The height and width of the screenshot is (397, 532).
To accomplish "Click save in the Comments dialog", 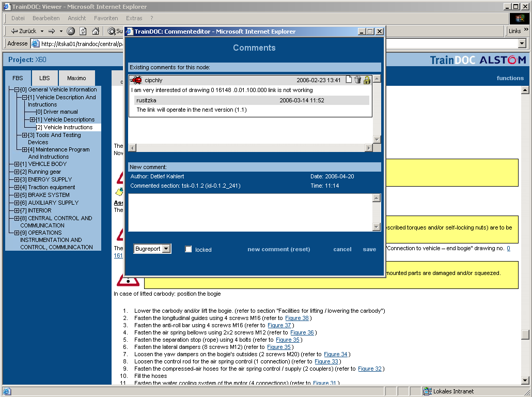I will point(369,249).
